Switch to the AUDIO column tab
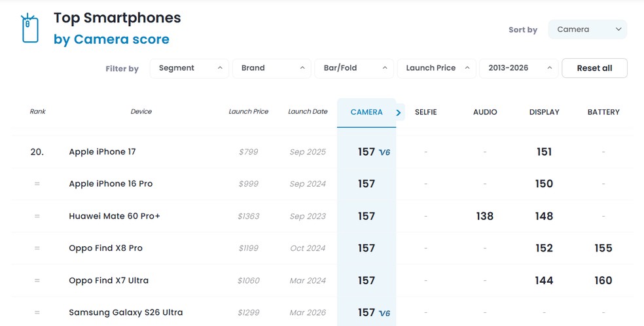 (x=485, y=112)
